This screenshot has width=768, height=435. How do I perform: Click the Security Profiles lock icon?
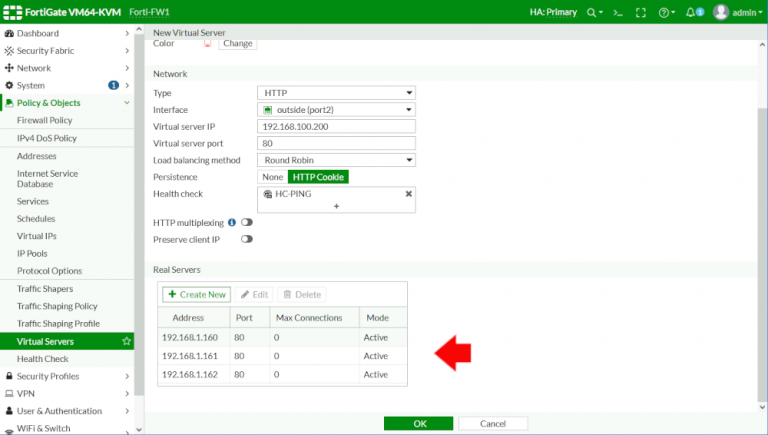coord(9,376)
